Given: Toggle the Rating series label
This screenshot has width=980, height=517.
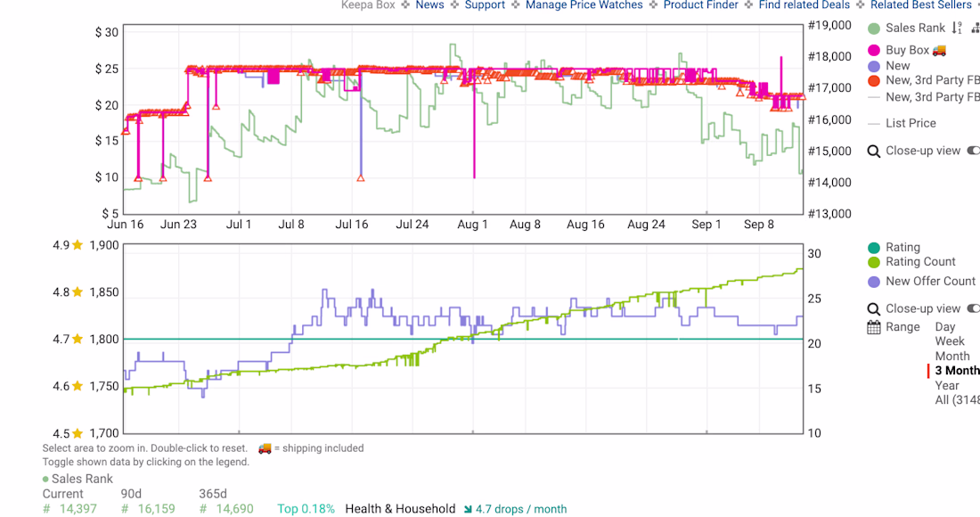Looking at the screenshot, I should pyautogui.click(x=902, y=248).
